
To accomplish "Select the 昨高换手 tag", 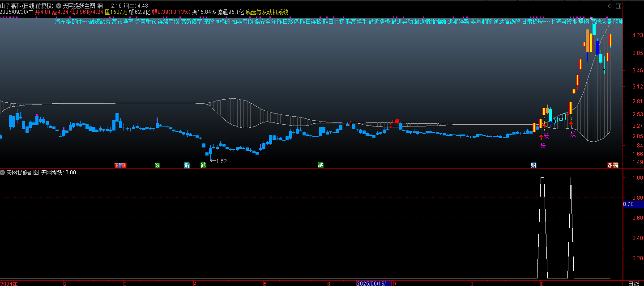I will coord(356,21).
